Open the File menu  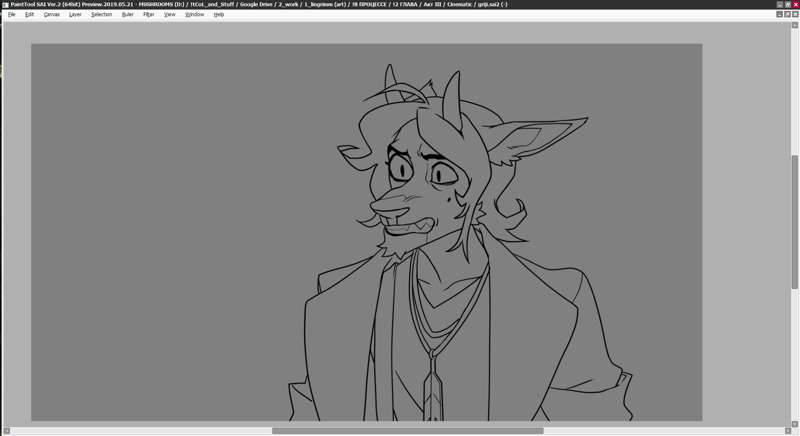click(12, 14)
